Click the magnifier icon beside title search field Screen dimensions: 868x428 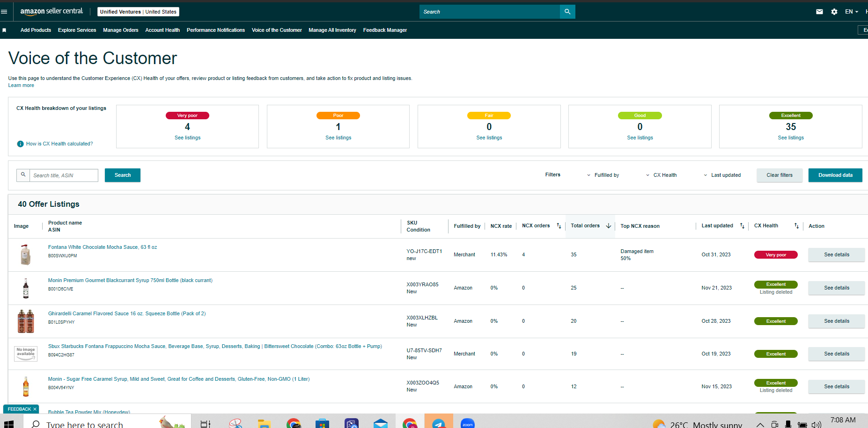pos(23,175)
